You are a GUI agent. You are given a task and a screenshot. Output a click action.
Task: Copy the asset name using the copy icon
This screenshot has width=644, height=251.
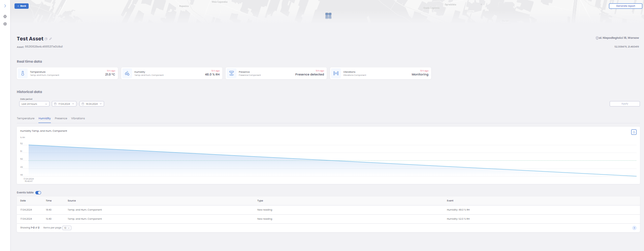46,39
